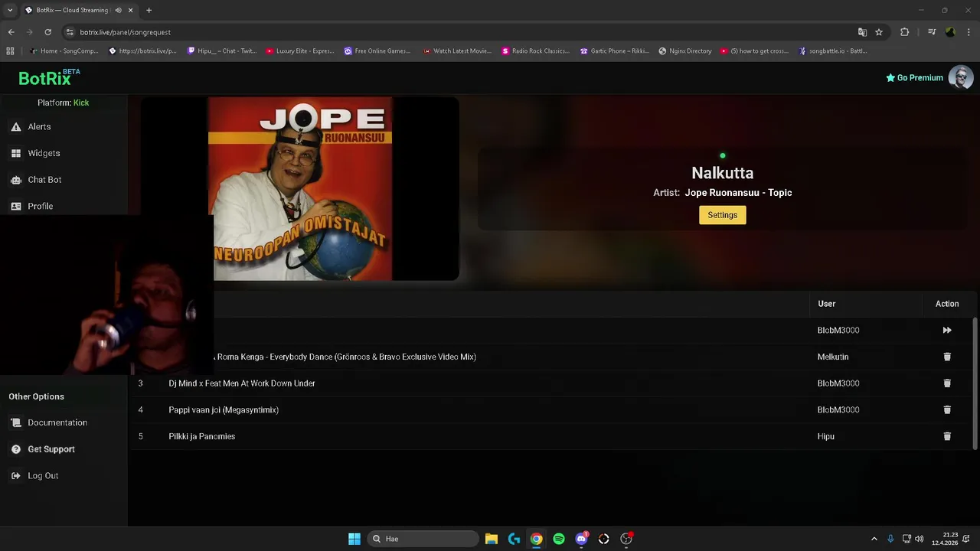Open Windows Start menu
The height and width of the screenshot is (551, 980).
click(x=354, y=539)
